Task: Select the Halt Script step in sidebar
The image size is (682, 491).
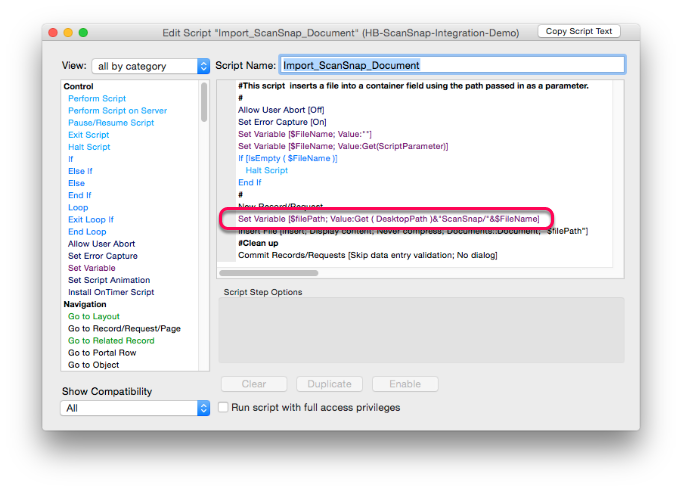Action: click(x=89, y=147)
